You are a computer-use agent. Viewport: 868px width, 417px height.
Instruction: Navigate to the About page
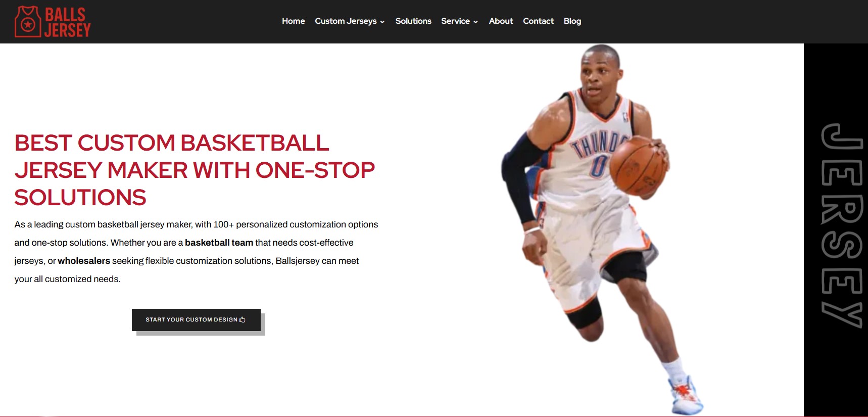tap(501, 21)
